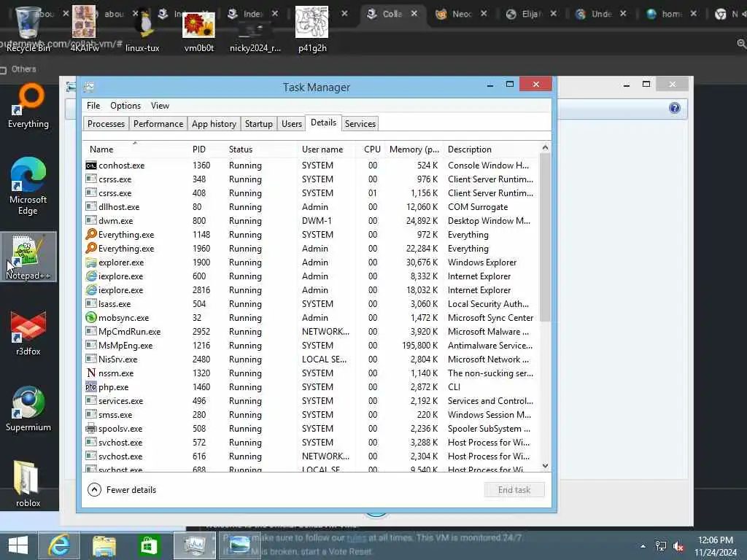Viewport: 747px width, 560px height.
Task: Select iexplore.exe with PID 2816
Action: [311, 290]
